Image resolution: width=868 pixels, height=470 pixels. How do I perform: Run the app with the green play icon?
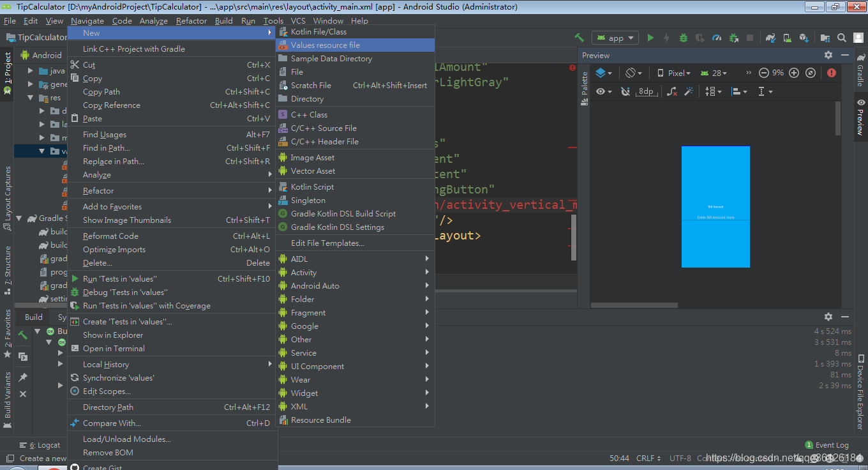tap(650, 38)
